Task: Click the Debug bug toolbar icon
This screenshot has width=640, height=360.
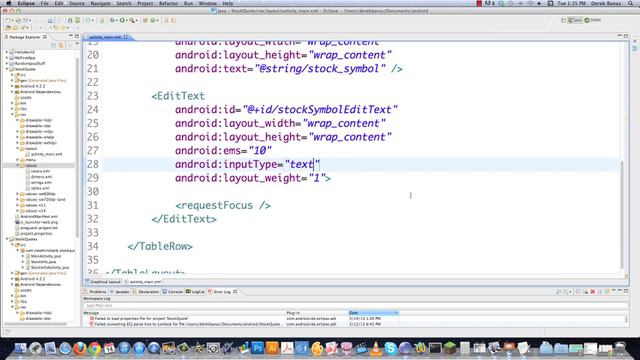Action: coord(112,20)
